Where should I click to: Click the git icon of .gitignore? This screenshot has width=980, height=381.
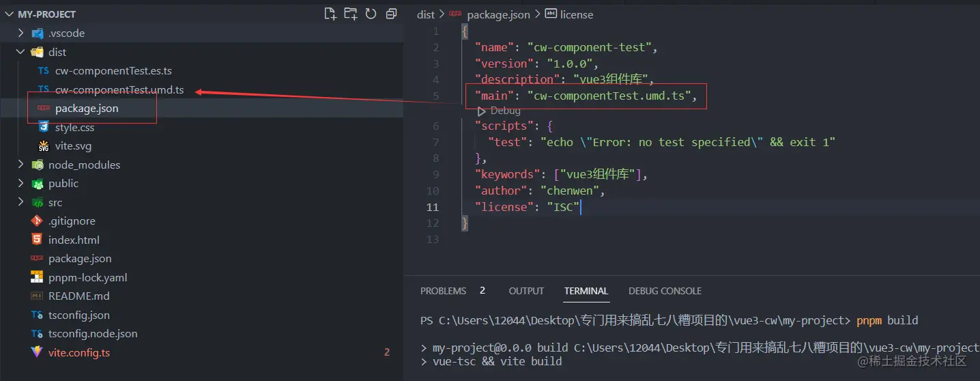tap(37, 221)
